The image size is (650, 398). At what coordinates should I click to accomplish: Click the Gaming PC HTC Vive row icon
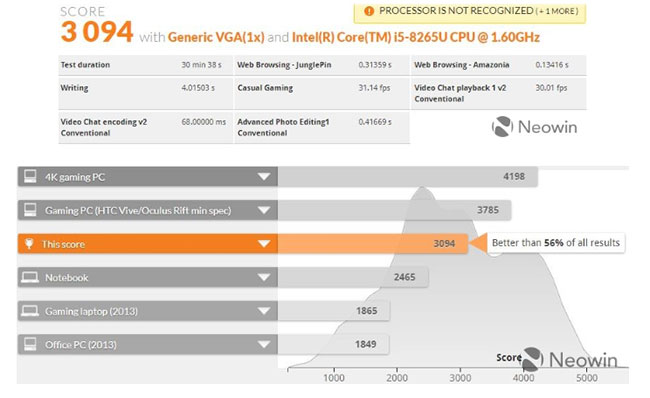pyautogui.click(x=30, y=210)
